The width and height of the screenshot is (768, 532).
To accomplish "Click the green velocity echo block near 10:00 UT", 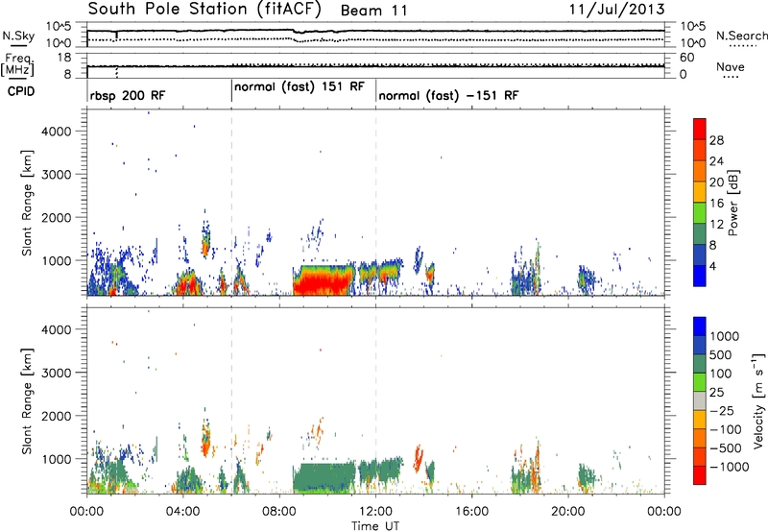I will pyautogui.click(x=324, y=475).
